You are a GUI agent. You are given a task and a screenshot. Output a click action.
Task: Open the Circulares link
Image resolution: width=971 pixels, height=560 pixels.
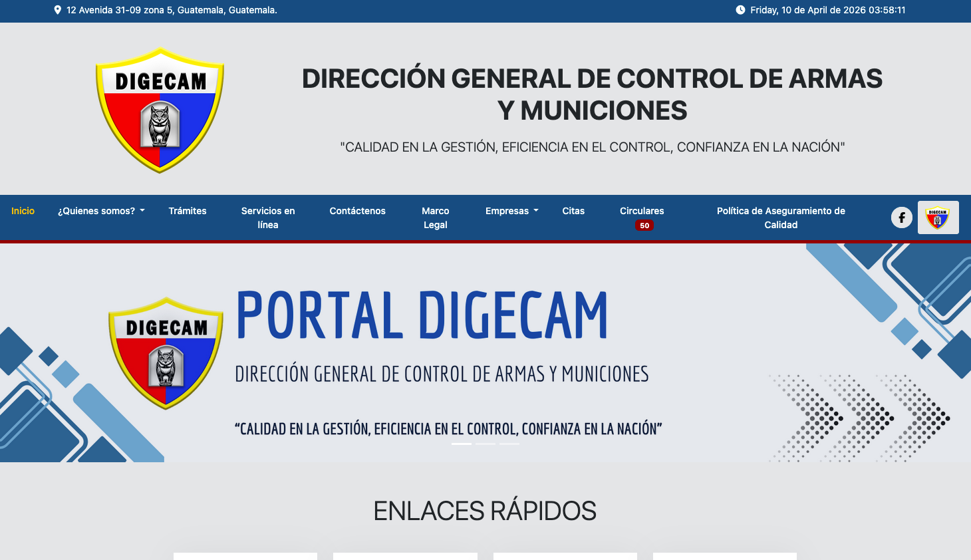(x=642, y=211)
